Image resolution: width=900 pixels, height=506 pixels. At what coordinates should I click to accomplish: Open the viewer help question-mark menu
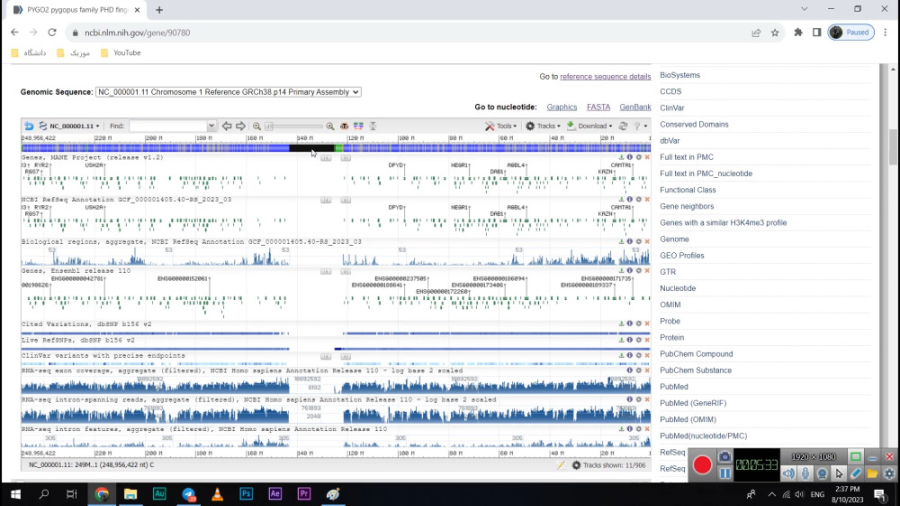640,126
